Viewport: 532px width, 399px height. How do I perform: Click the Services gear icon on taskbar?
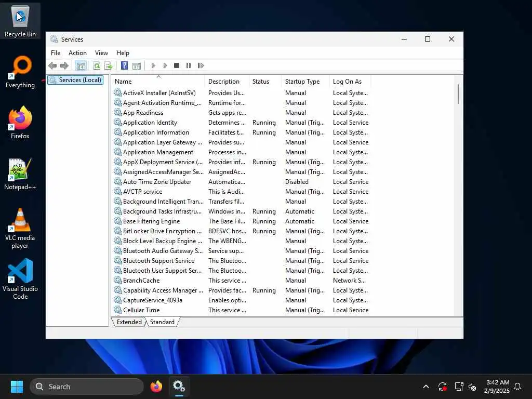click(x=179, y=387)
